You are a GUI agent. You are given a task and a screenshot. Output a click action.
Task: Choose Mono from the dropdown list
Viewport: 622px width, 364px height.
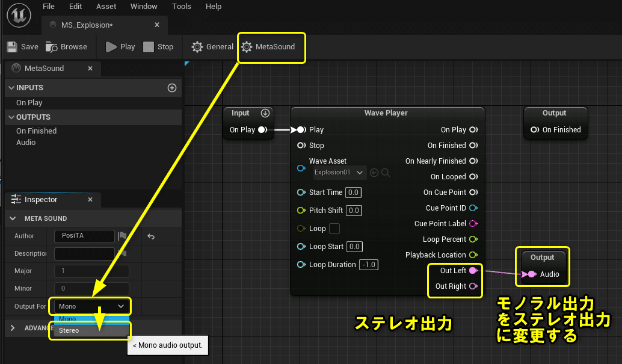coord(91,319)
